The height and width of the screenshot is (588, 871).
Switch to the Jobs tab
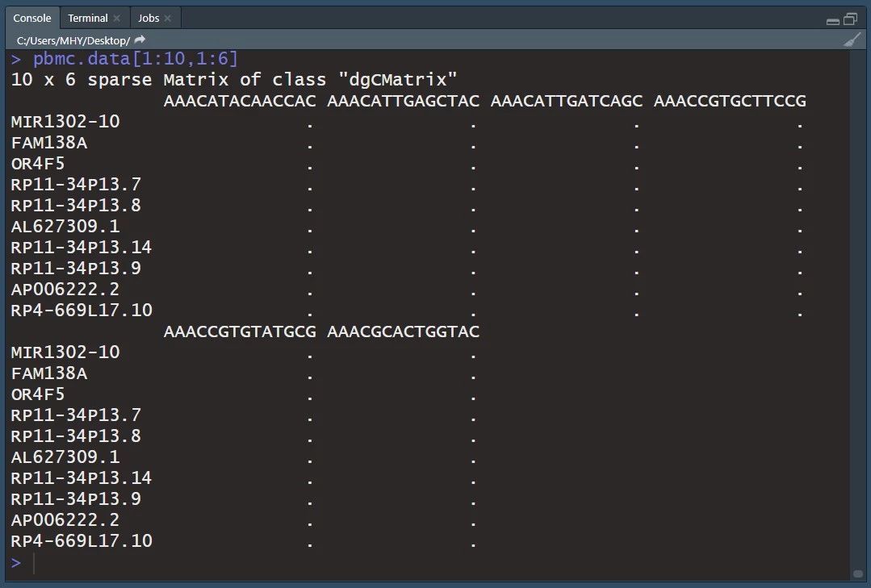(149, 18)
